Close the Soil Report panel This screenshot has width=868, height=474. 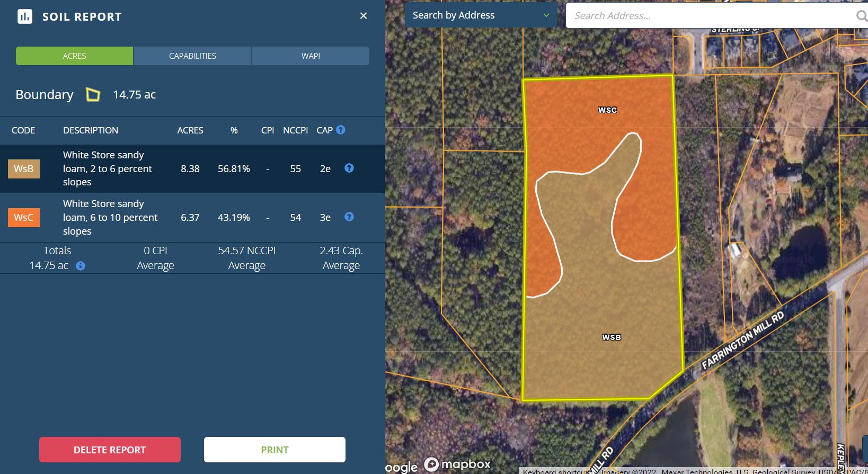point(364,16)
